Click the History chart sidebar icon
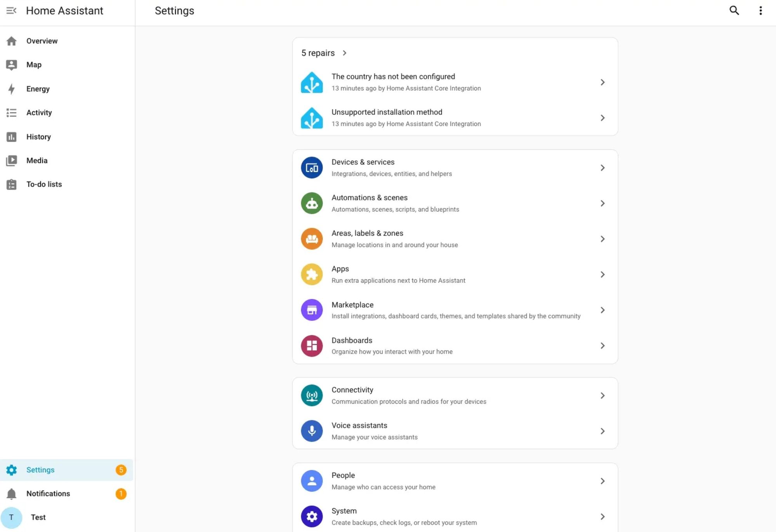This screenshot has height=532, width=776. (x=12, y=137)
